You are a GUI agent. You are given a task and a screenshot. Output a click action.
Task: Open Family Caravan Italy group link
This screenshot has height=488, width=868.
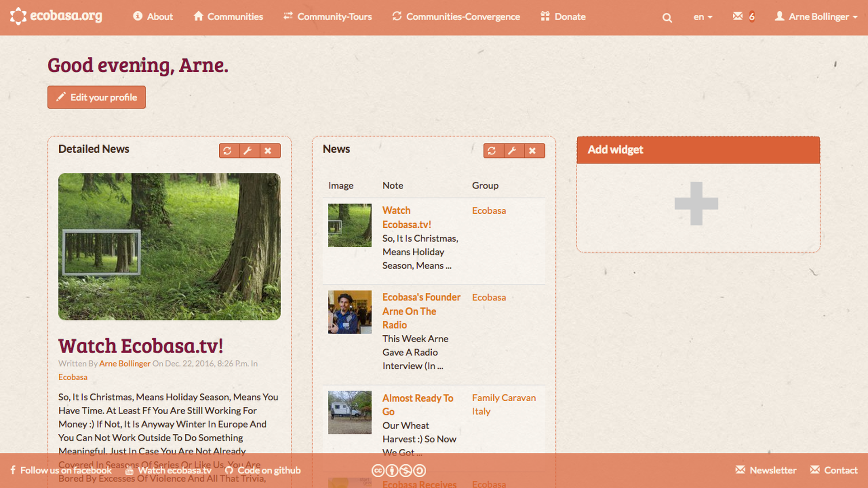point(504,405)
